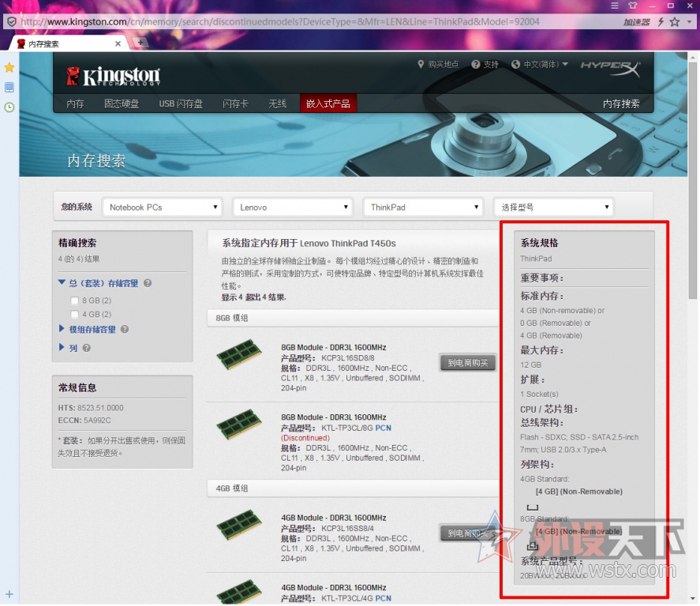The image size is (700, 606).
Task: Click 到电商购买 button for KCP3L16SD8/8
Action: [467, 363]
